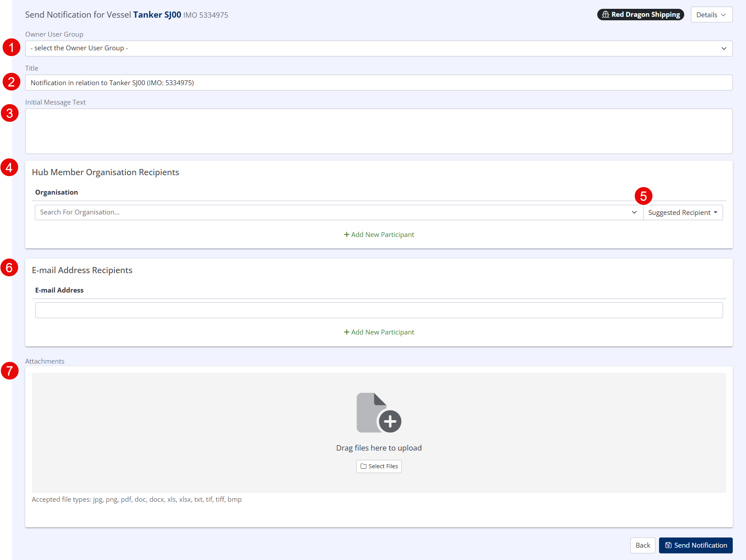Screen dimensions: 746x560
Task: Click the red number 1 marker
Action: (11, 47)
